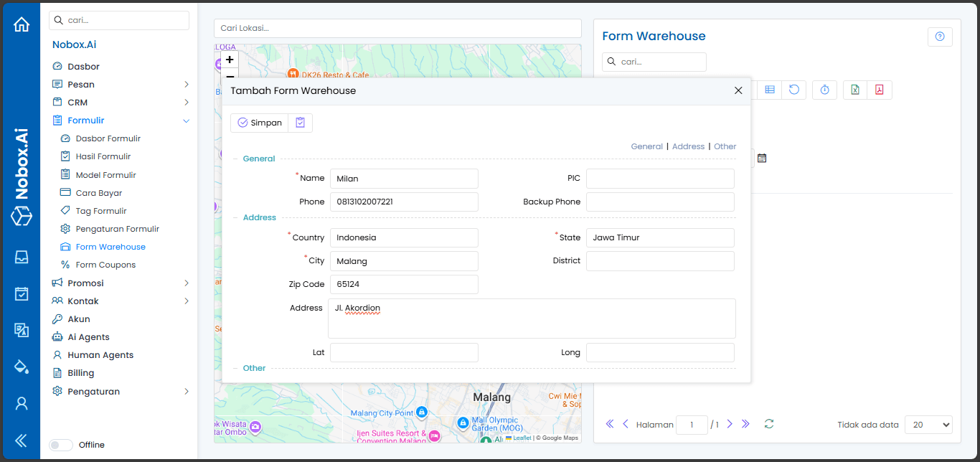
Task: Open the column layout icon in Form Warehouse toolbar
Action: [x=769, y=89]
